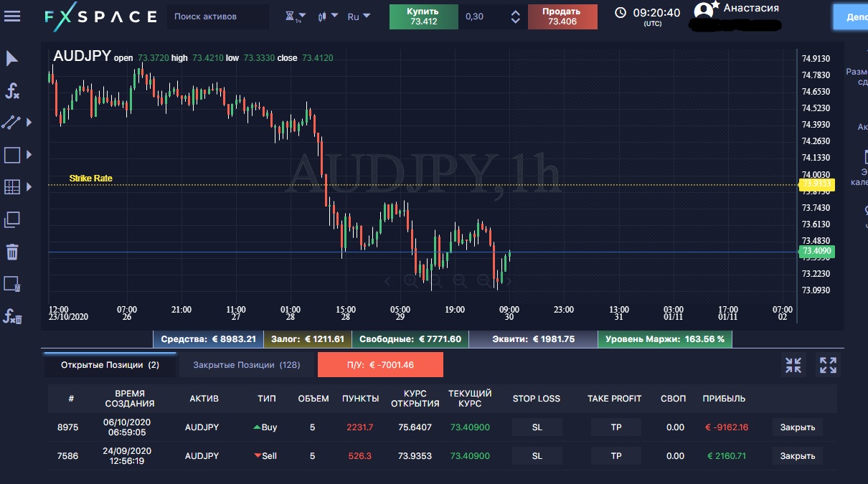
Task: Open the candlestick chart type dropdown
Action: [328, 16]
